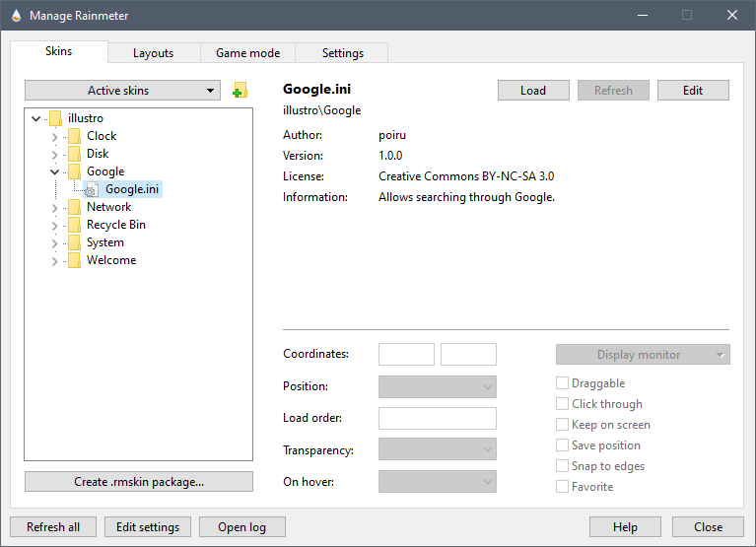This screenshot has height=547, width=756.
Task: Click the Network folder icon
Action: pos(74,207)
